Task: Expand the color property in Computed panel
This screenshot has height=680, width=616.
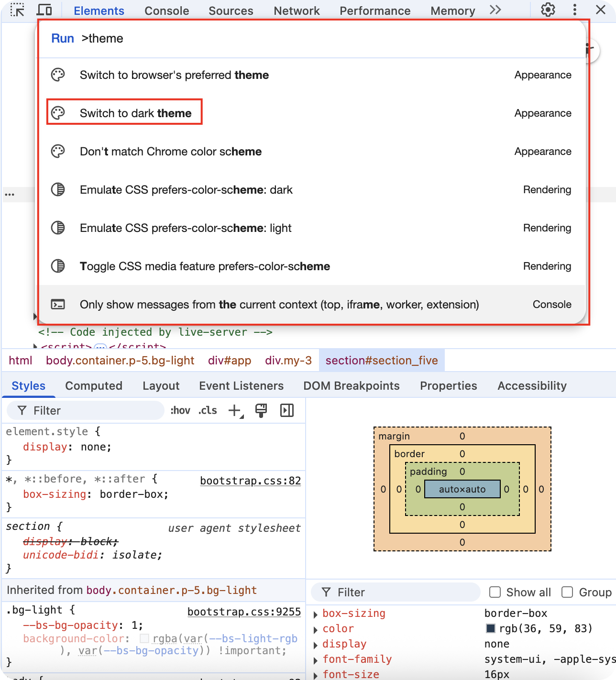Action: pos(316,629)
